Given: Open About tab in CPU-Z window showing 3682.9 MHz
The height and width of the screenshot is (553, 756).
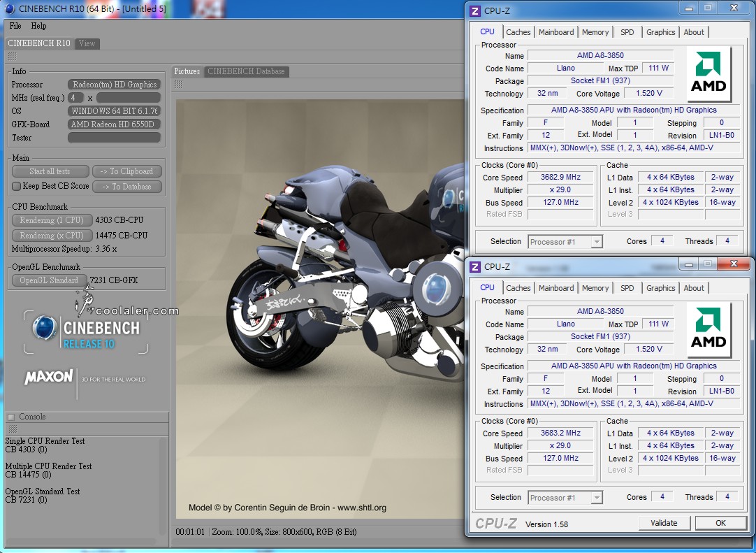Looking at the screenshot, I should (694, 32).
